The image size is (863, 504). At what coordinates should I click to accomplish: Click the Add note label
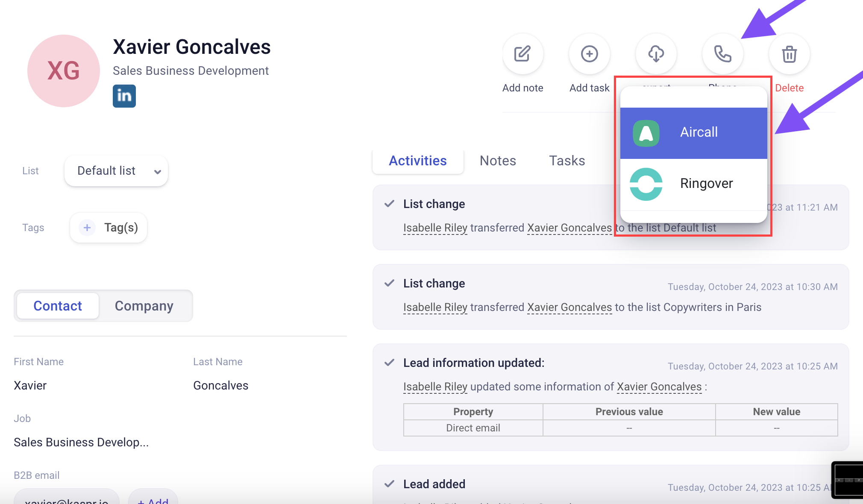(523, 88)
